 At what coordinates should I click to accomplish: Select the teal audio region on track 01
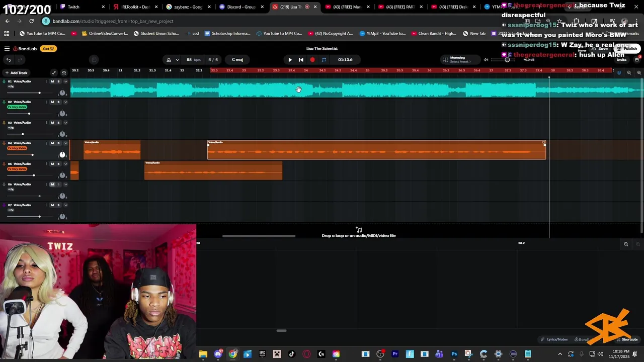357,89
